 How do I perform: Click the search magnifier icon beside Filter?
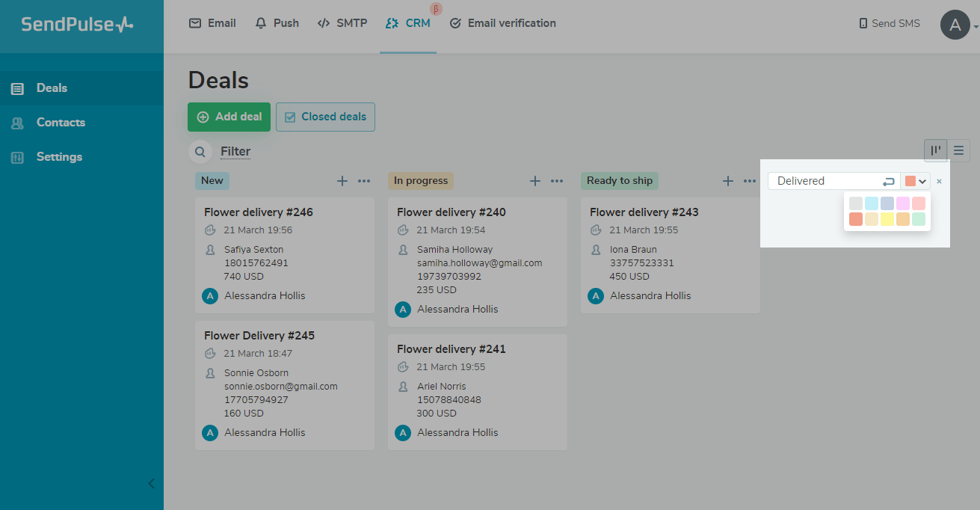200,152
